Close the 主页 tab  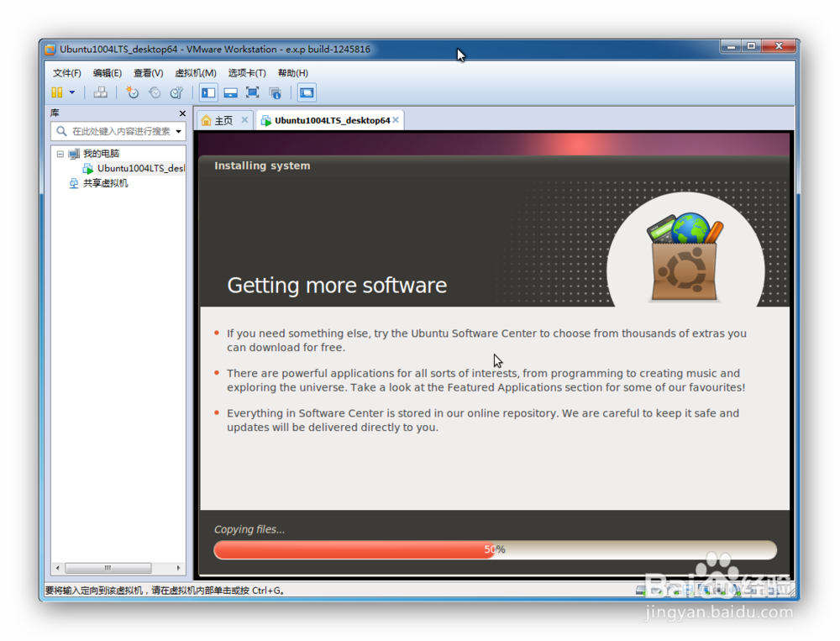click(244, 120)
